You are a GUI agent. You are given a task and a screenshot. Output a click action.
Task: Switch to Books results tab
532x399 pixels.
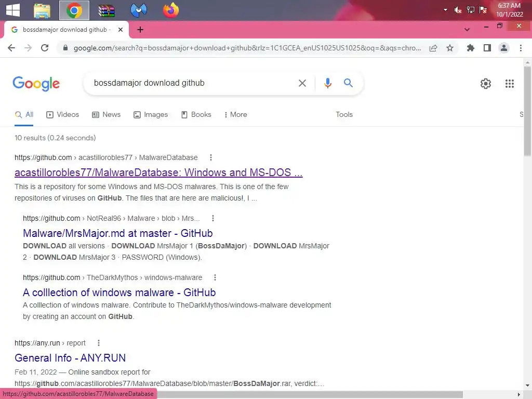196,115
